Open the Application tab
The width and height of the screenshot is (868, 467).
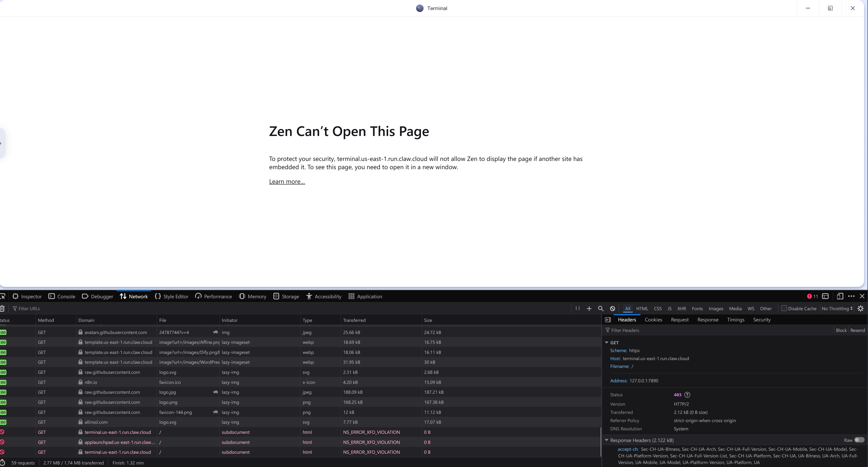tap(365, 296)
